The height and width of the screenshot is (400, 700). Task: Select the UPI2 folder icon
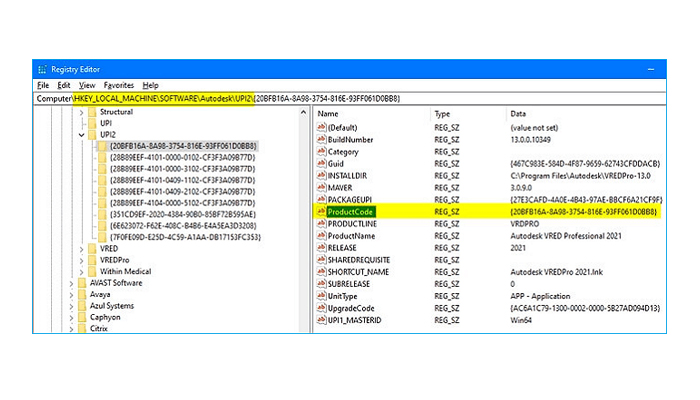[x=92, y=135]
